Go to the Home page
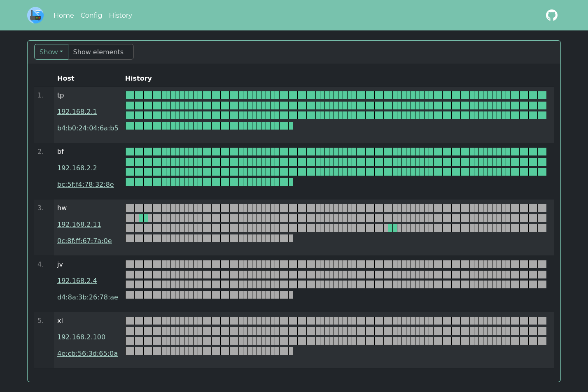The image size is (588, 392). (63, 15)
